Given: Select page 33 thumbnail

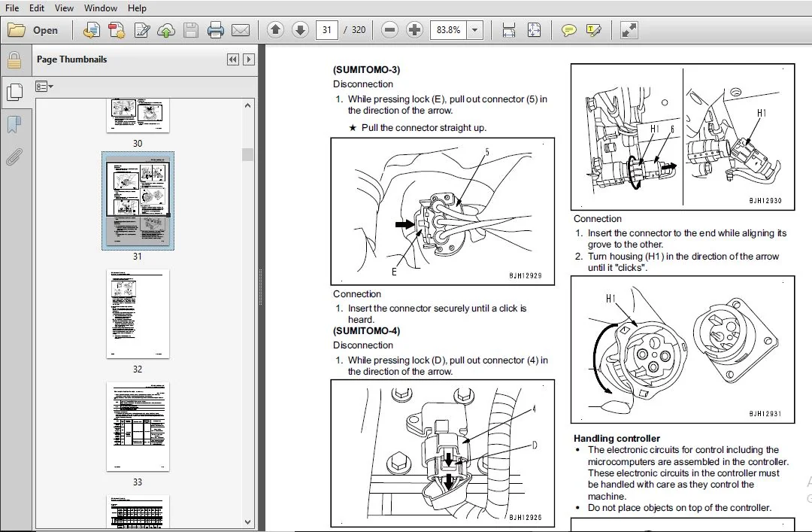Looking at the screenshot, I should coord(138,427).
